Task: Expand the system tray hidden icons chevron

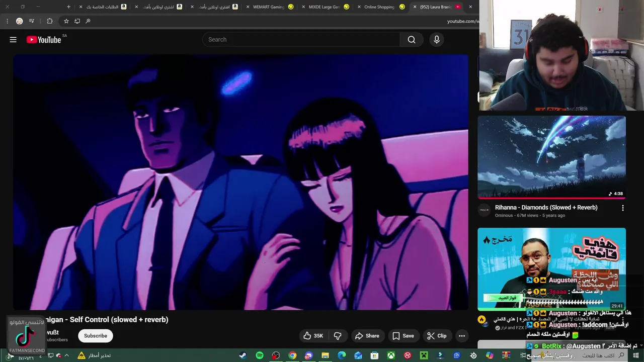Action: tap(66, 355)
